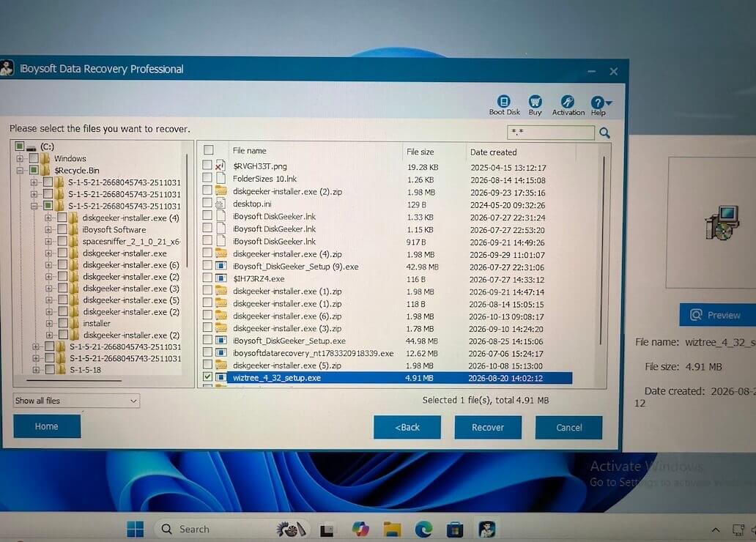Uncheck the wiztree_4_32_setup.exe checkbox
756x542 pixels.
(x=207, y=376)
